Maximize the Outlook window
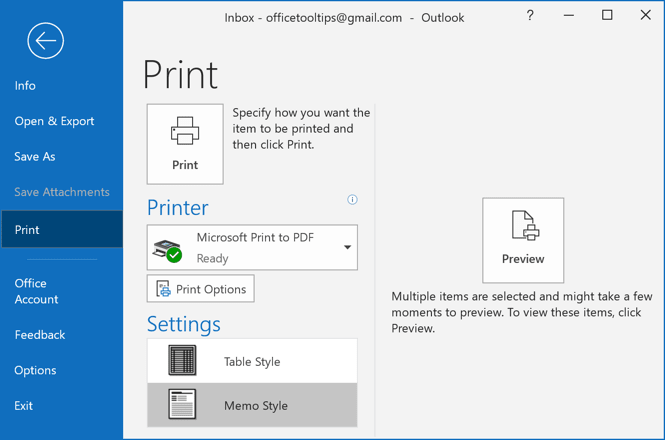 click(607, 15)
